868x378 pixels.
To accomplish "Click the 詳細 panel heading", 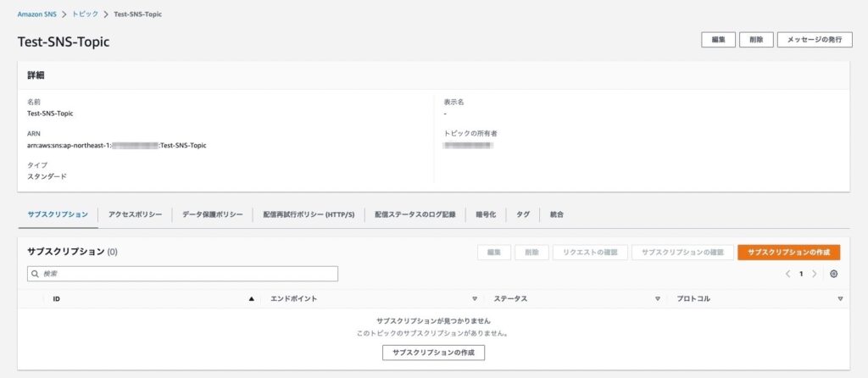I will pos(36,75).
